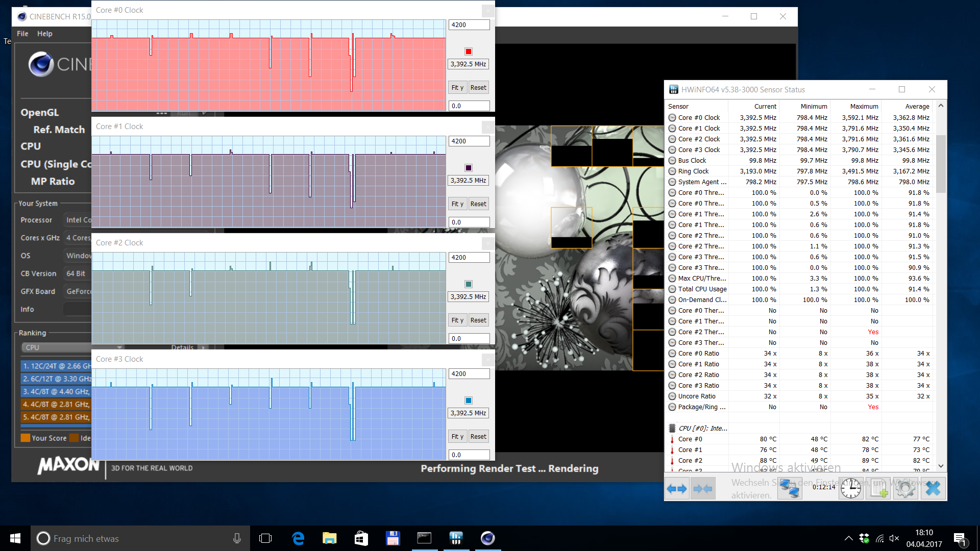Viewport: 980px width, 551px height.
Task: Show hidden system tray icons chevron
Action: [x=848, y=538]
